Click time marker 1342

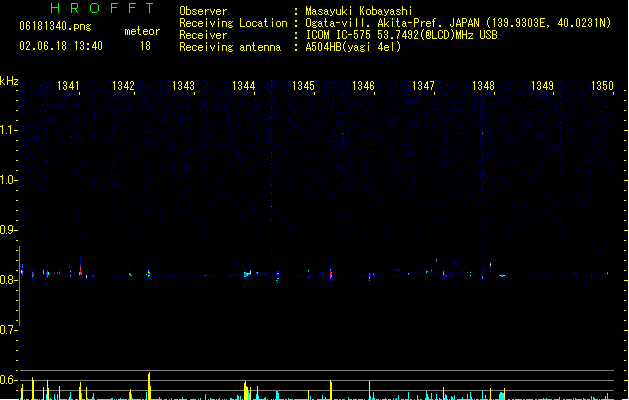tap(123, 86)
